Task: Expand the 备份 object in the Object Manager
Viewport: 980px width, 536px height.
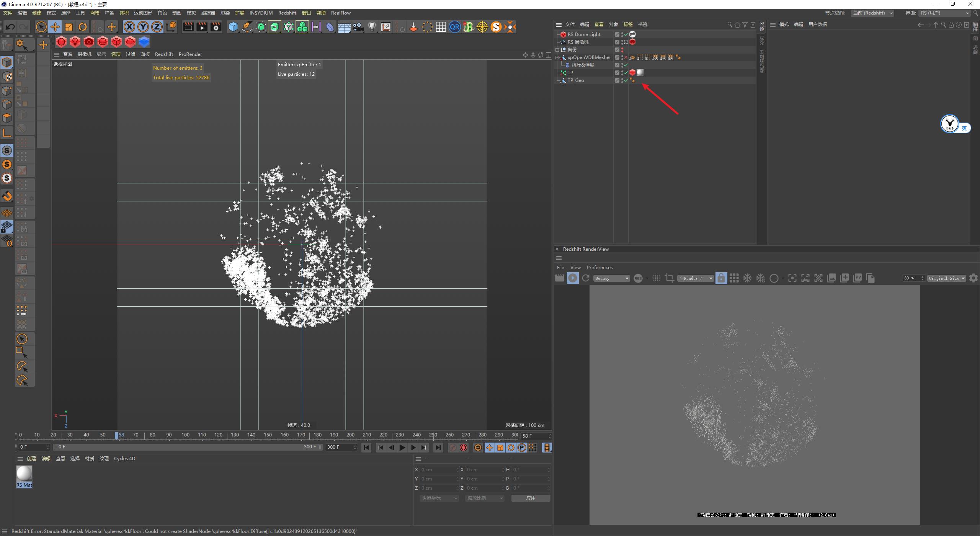Action: (557, 49)
